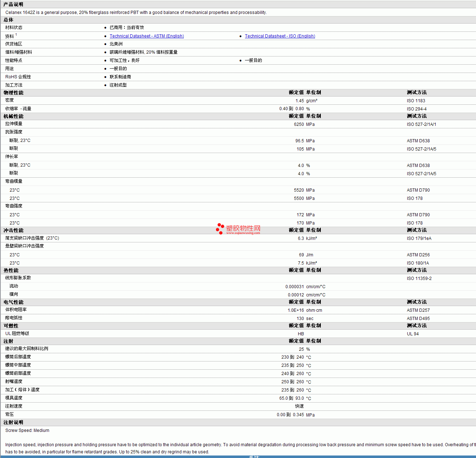Click the 塑胶物性网 watermark text

tap(243, 228)
